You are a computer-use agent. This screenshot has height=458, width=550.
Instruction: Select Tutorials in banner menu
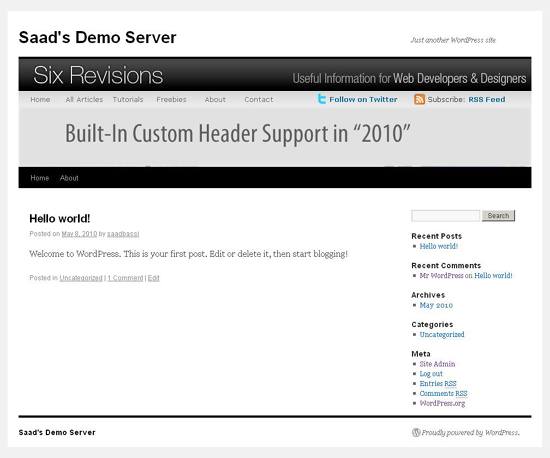click(x=128, y=100)
